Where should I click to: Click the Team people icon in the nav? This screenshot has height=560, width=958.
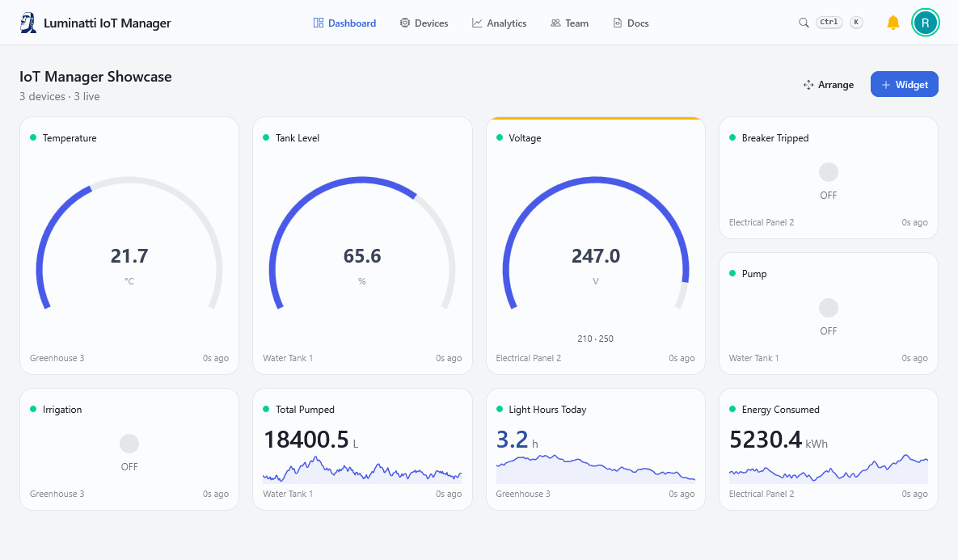click(555, 23)
